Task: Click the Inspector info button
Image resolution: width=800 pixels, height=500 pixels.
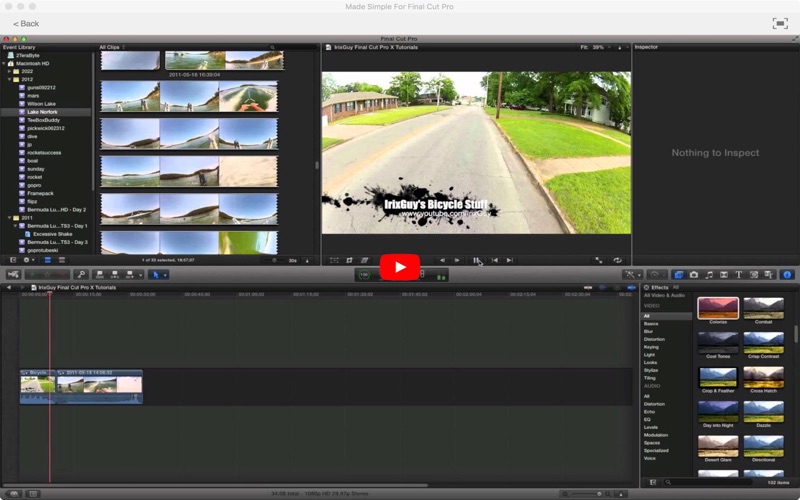Action: point(786,274)
